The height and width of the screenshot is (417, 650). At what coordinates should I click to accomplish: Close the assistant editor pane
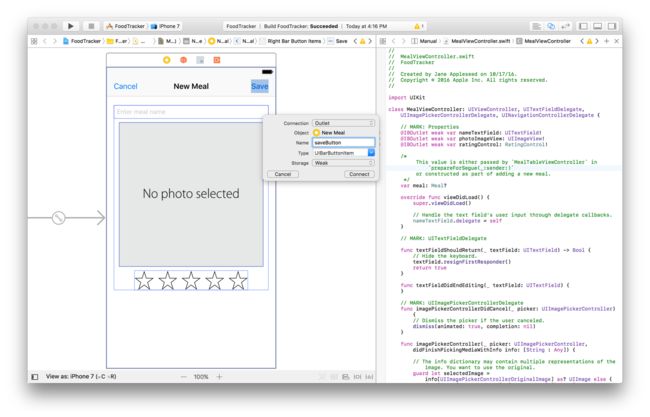tap(616, 41)
